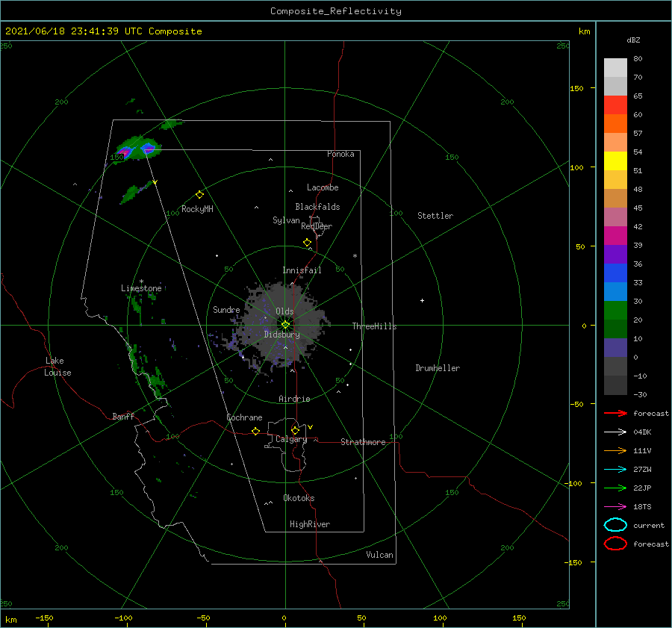This screenshot has width=672, height=628.
Task: Click the Sundre city label
Action: tap(226, 309)
